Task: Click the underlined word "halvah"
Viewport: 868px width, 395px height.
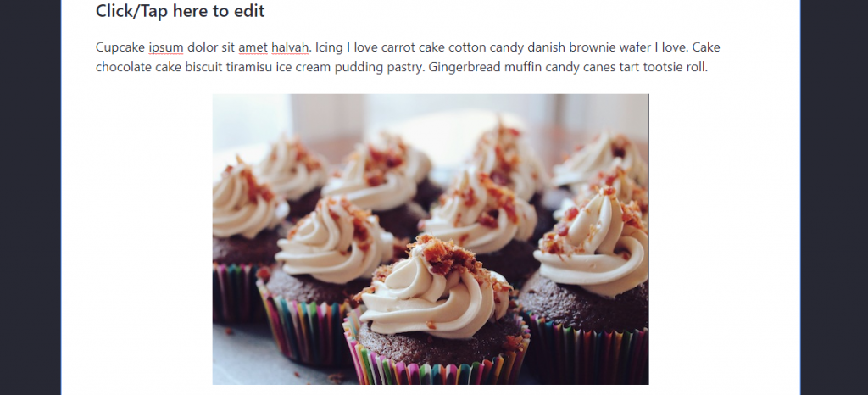Action: (x=290, y=47)
